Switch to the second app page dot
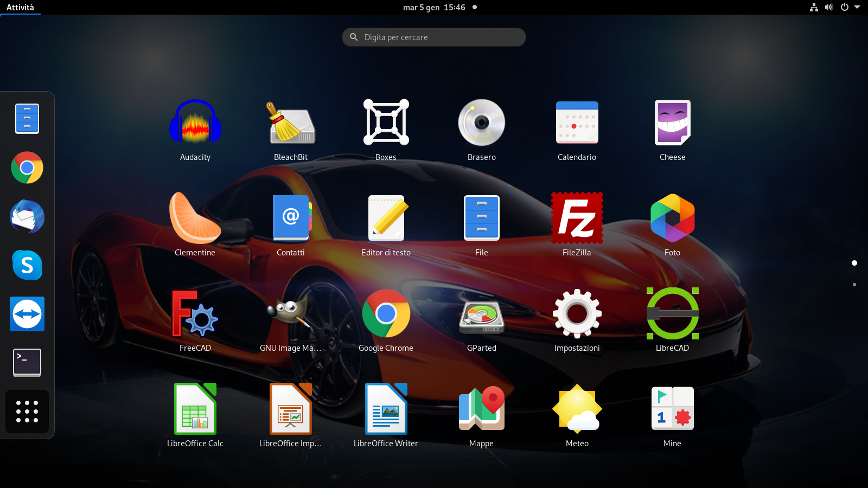The height and width of the screenshot is (488, 868). 854,285
